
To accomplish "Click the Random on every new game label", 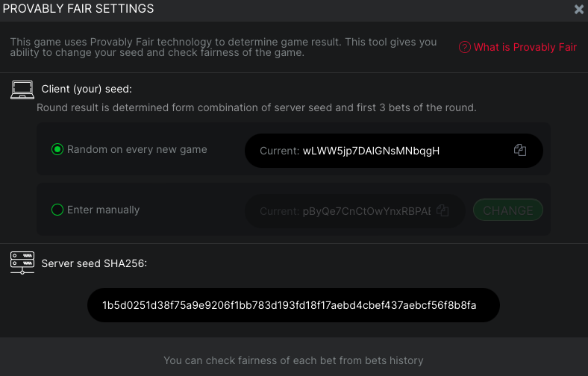I will coord(137,149).
